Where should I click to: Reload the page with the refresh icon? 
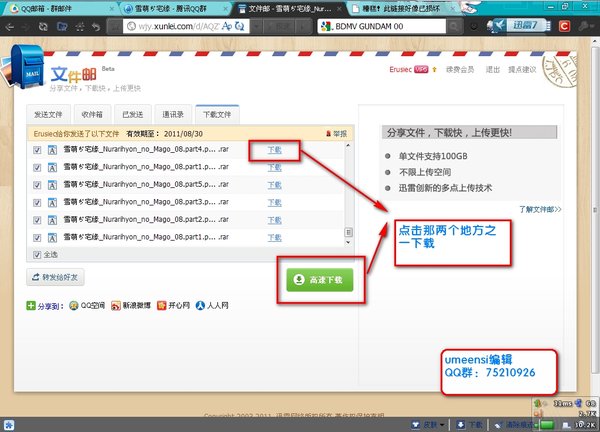(43, 26)
